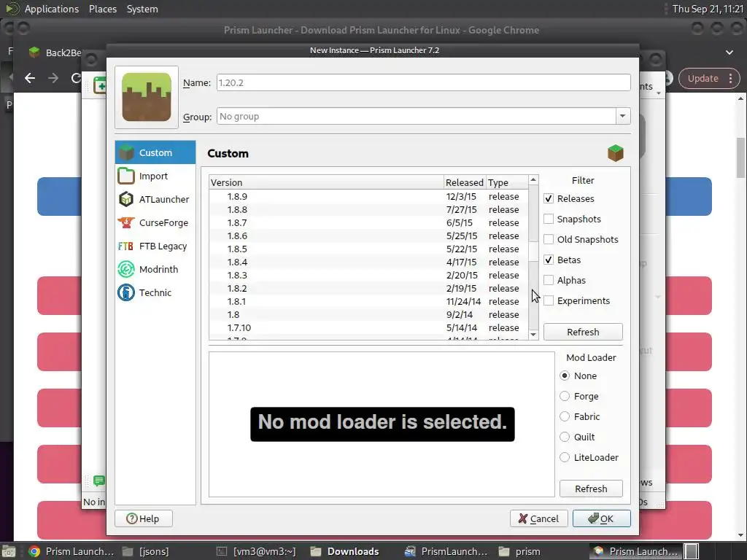The width and height of the screenshot is (747, 560).
Task: Select version 1.8.4 row
Action: pos(368,262)
